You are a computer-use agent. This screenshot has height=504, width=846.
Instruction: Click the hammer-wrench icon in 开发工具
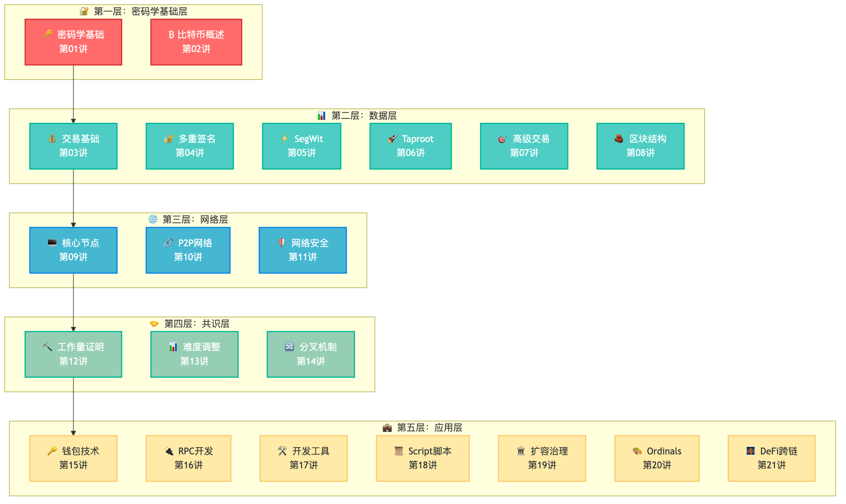(282, 451)
